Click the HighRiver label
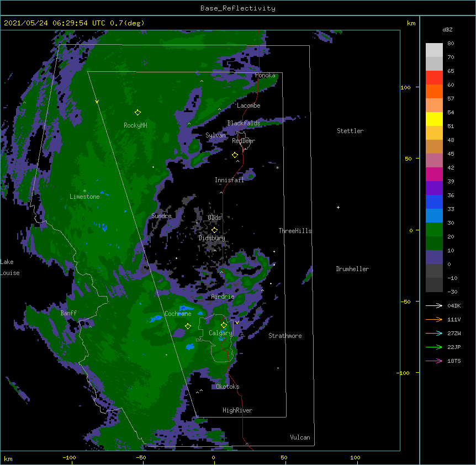 click(237, 410)
